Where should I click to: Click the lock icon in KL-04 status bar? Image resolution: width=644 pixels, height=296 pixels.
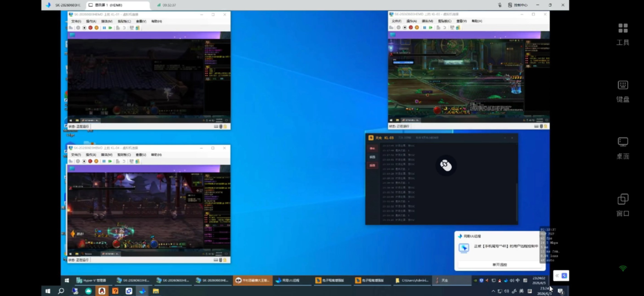click(225, 260)
